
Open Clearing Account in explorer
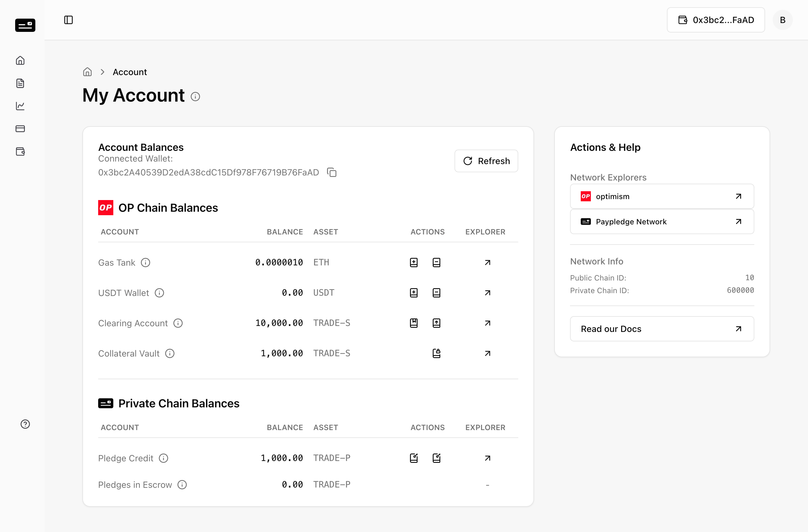pyautogui.click(x=488, y=323)
